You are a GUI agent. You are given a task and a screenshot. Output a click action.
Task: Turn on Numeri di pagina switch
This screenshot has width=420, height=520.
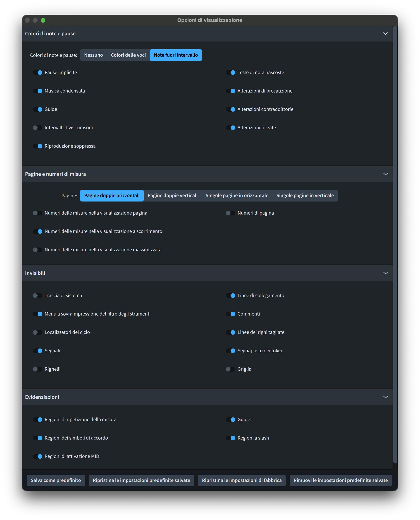click(x=230, y=213)
